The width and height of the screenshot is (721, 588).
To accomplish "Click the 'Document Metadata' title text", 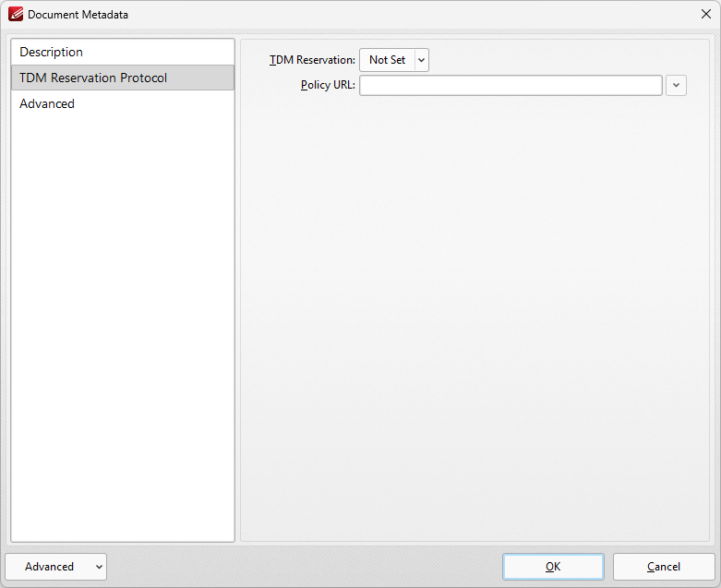I will click(x=78, y=15).
